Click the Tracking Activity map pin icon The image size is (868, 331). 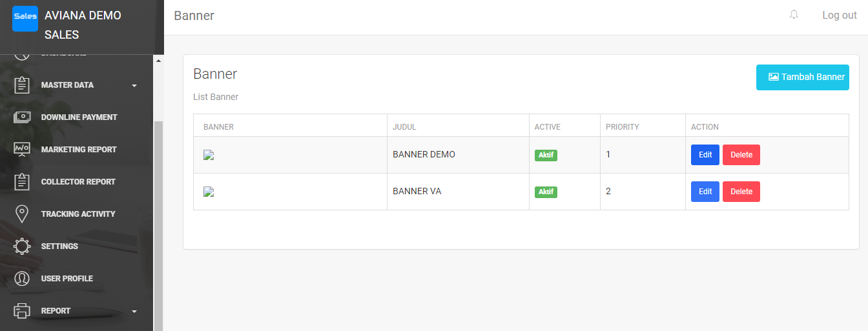(22, 214)
